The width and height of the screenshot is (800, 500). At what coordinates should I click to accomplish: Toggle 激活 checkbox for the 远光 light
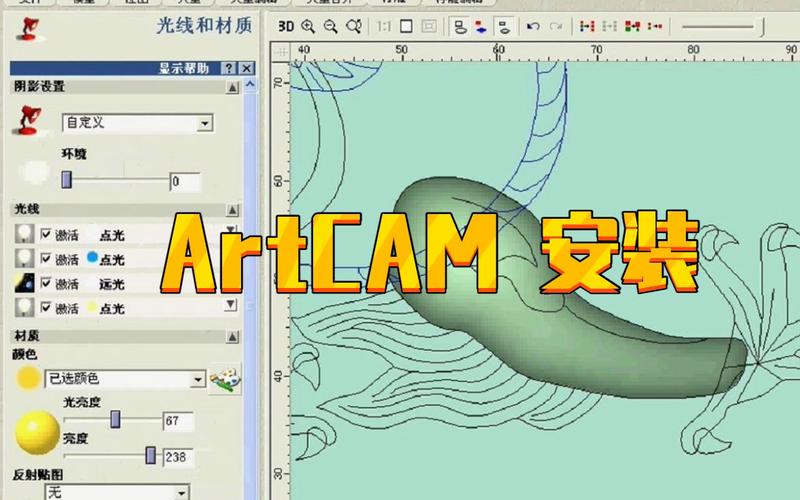click(x=46, y=283)
